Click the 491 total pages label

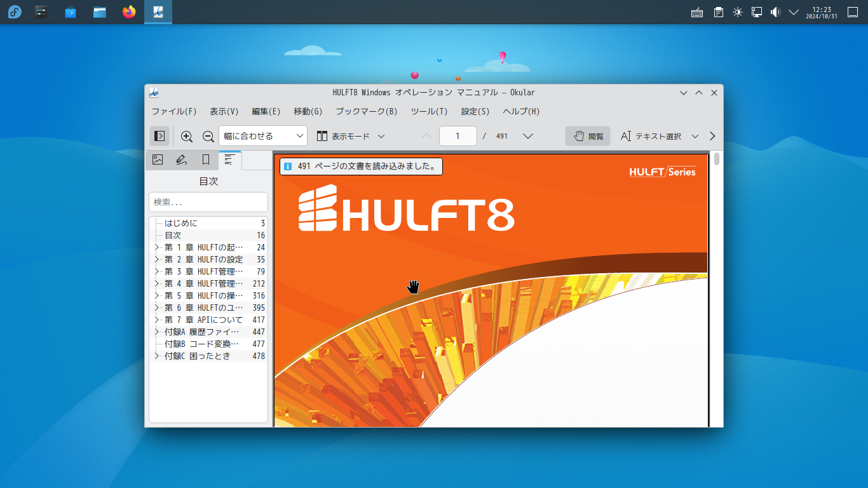coord(502,136)
